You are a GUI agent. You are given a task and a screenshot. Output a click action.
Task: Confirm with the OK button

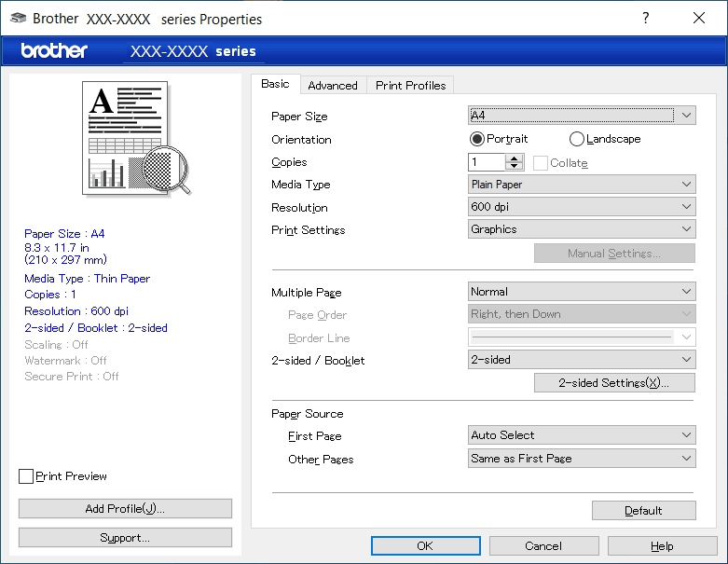click(425, 546)
